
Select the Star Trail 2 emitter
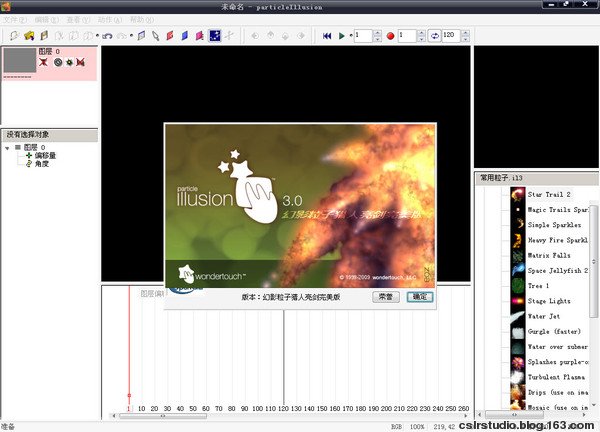[549, 194]
